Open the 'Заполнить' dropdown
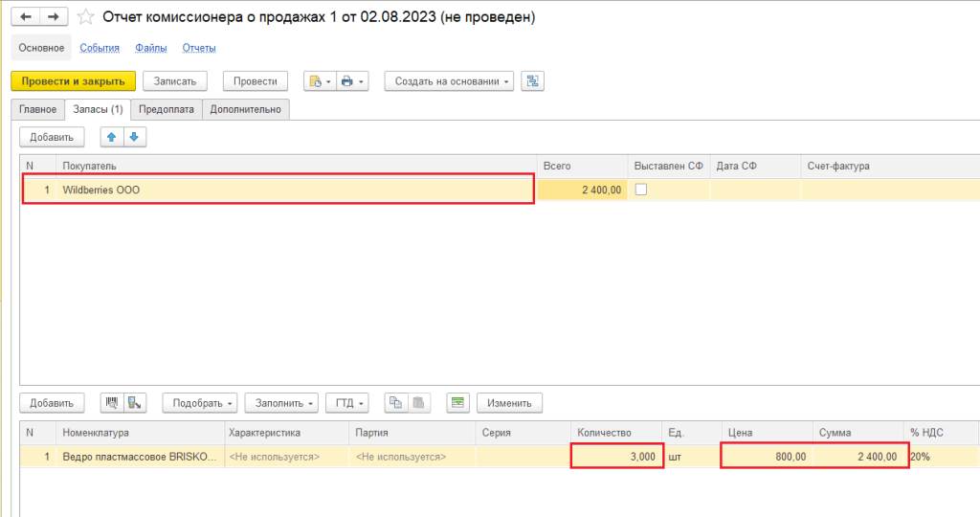Viewport: 980px width, 517px height. tap(280, 403)
